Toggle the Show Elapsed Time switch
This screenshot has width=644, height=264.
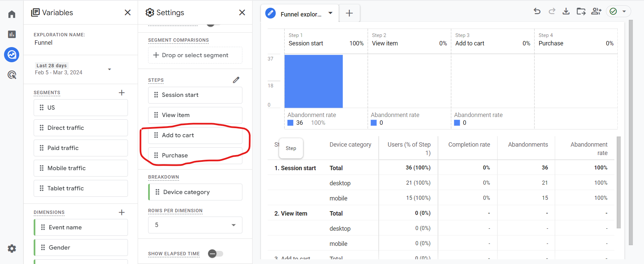pos(215,254)
